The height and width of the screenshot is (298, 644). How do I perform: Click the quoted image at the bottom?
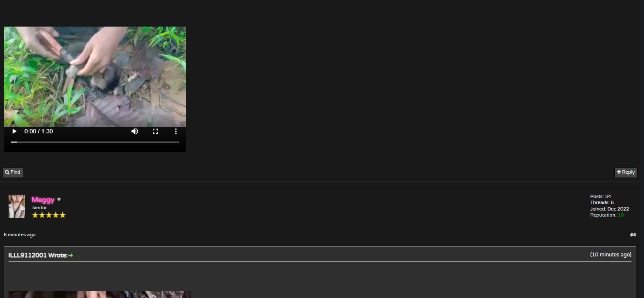point(100,295)
